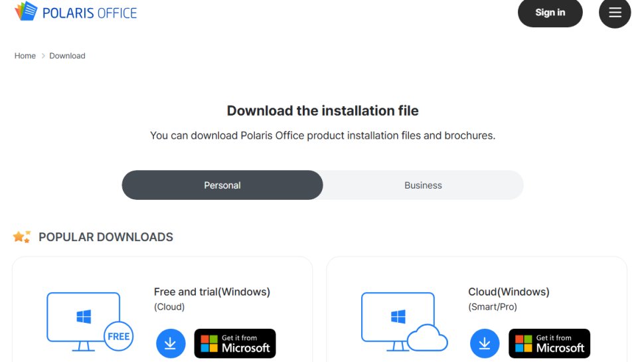Click the Cloud Windows monitor illustration
Image resolution: width=644 pixels, height=362 pixels.
(404, 321)
